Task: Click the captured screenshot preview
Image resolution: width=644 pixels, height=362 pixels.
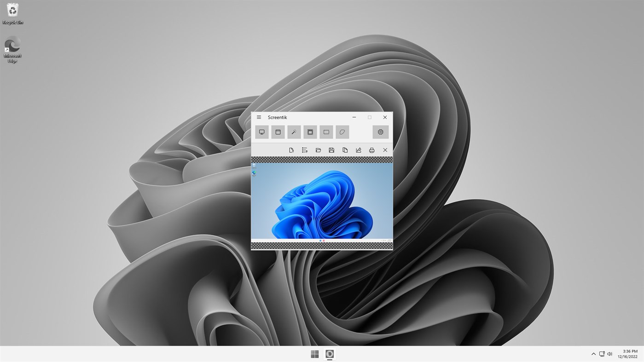Action: click(x=322, y=202)
